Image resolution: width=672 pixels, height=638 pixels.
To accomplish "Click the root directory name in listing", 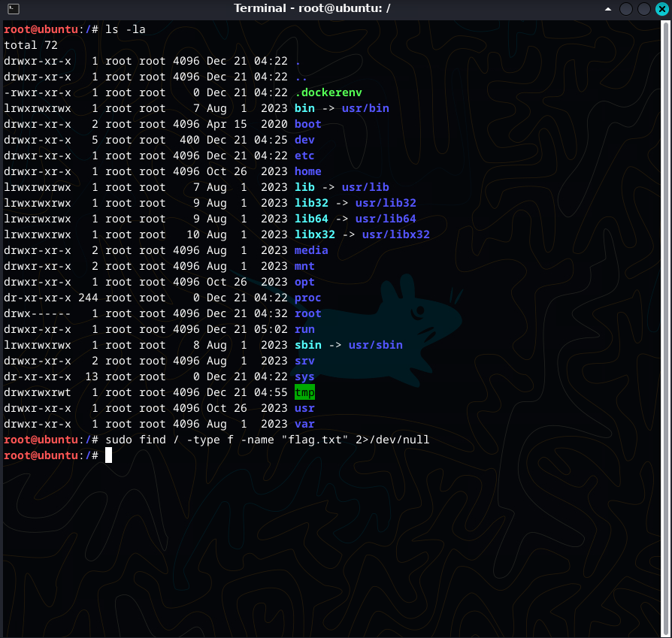I will pos(307,313).
